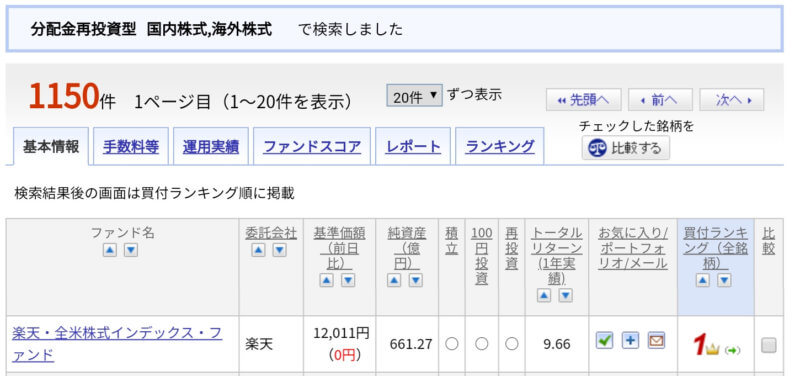Add fund to portfolio with plus icon
Screen dimensions: 800x376
631,340
